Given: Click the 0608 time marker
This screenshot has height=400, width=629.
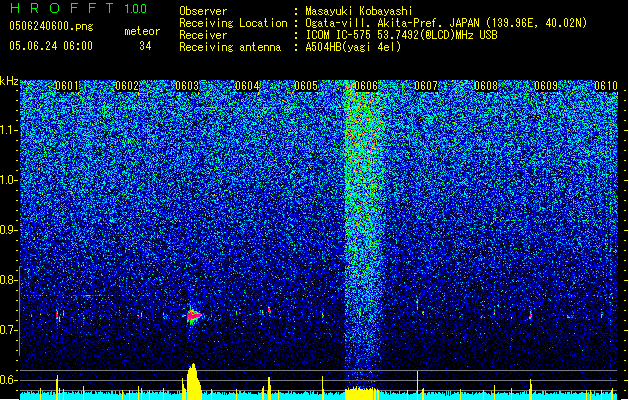Looking at the screenshot, I should pyautogui.click(x=486, y=86).
